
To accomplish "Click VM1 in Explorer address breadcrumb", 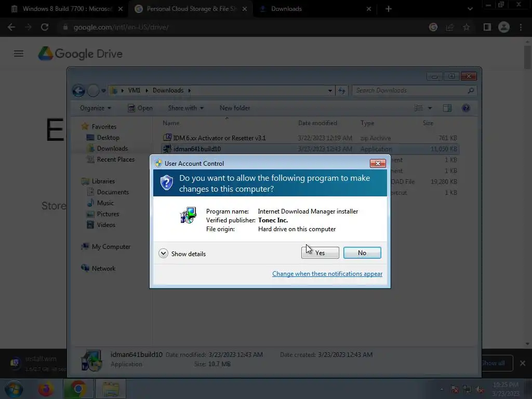I will (134, 90).
